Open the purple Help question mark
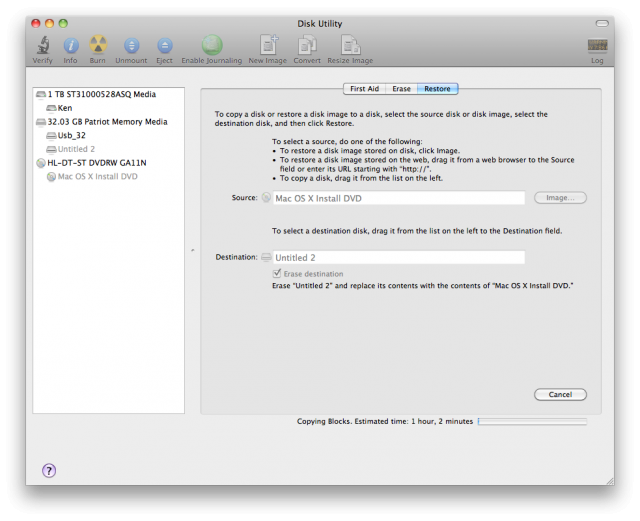This screenshot has width=640, height=521. click(x=49, y=470)
